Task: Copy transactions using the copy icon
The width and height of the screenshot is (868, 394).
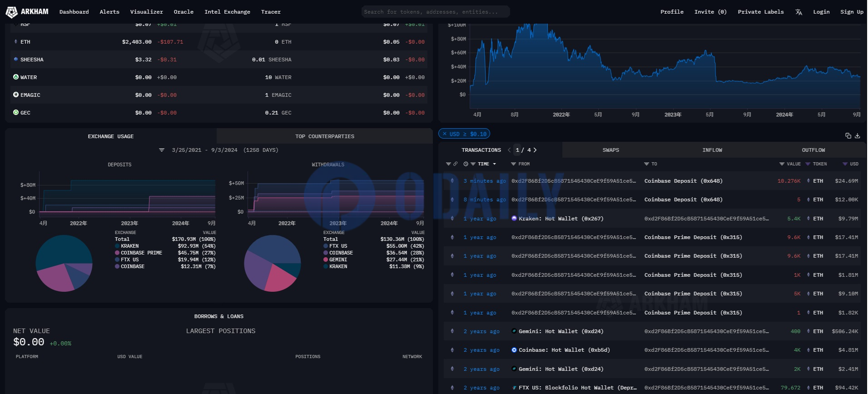Action: [x=848, y=135]
